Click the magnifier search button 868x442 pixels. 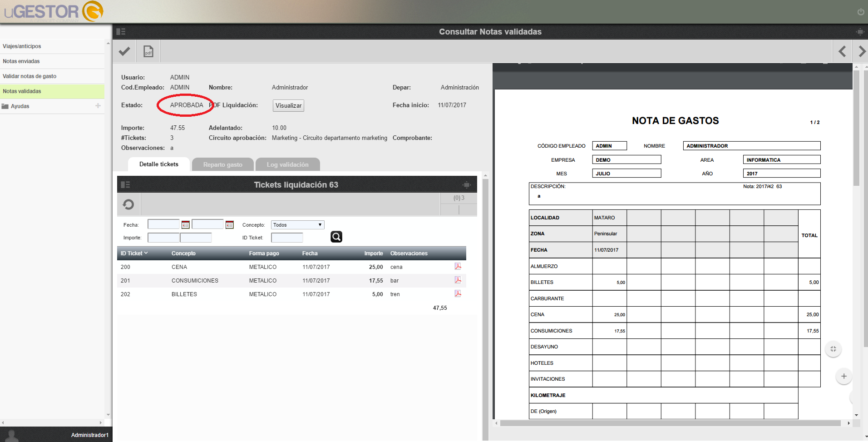coord(336,237)
